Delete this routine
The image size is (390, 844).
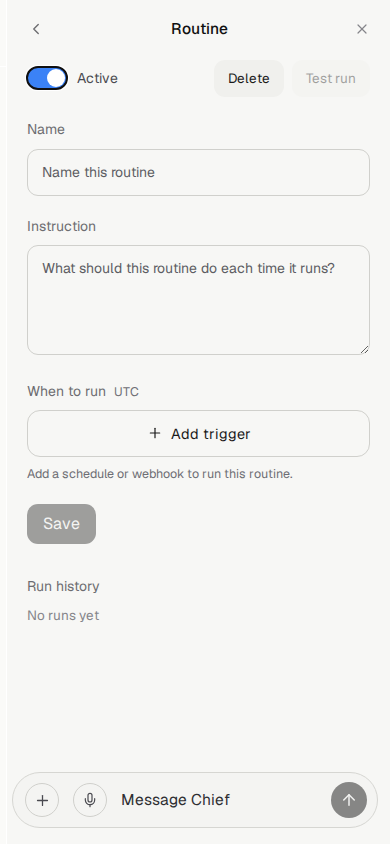coord(249,79)
